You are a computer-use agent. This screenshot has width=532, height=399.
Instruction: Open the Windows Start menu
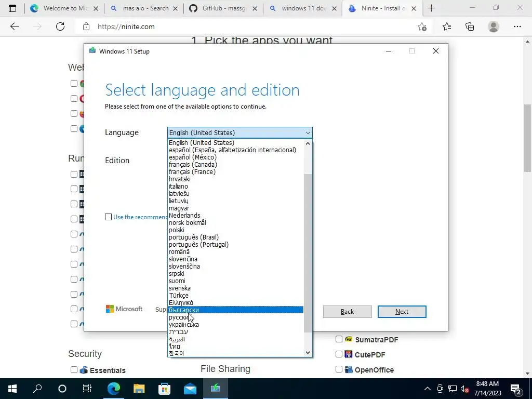tap(12, 389)
